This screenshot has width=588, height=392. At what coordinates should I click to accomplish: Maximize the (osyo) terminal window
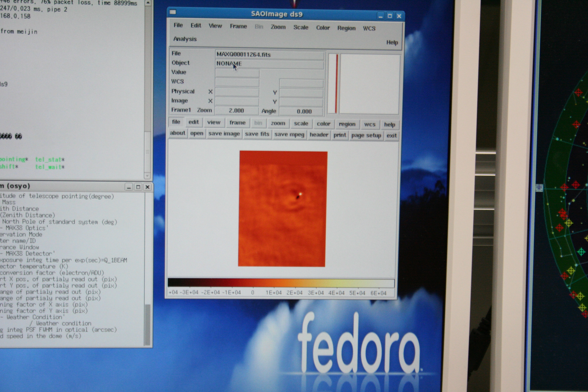pos(138,187)
